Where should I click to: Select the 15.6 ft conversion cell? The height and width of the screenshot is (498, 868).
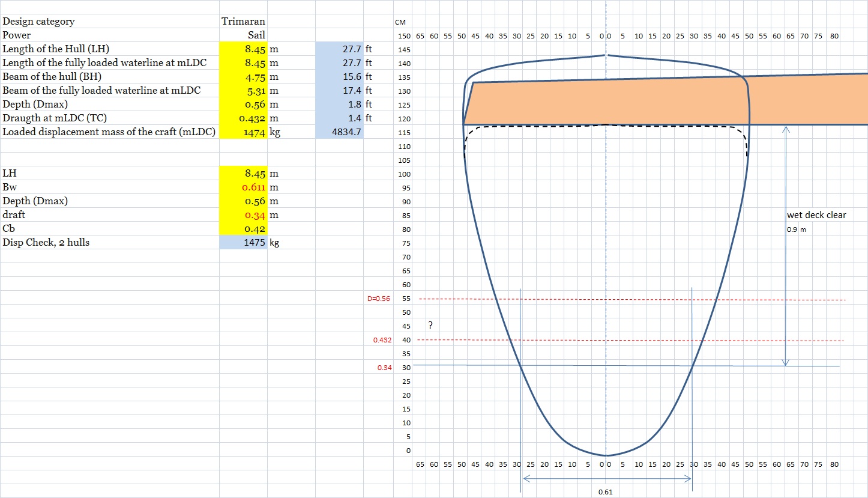[x=339, y=77]
